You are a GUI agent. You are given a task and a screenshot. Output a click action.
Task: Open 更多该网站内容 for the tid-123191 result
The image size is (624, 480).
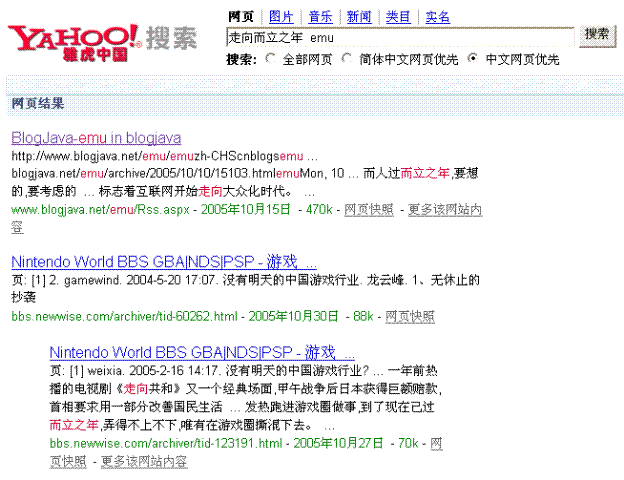click(144, 462)
